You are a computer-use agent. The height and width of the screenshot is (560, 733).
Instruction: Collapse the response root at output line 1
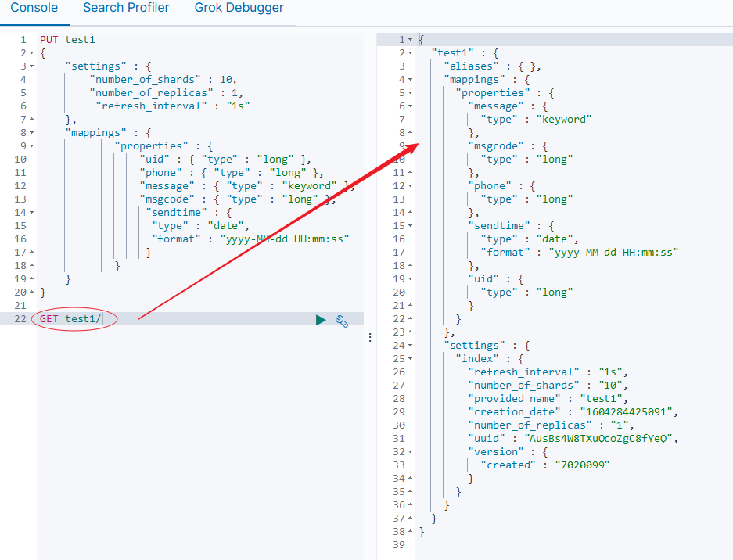411,40
